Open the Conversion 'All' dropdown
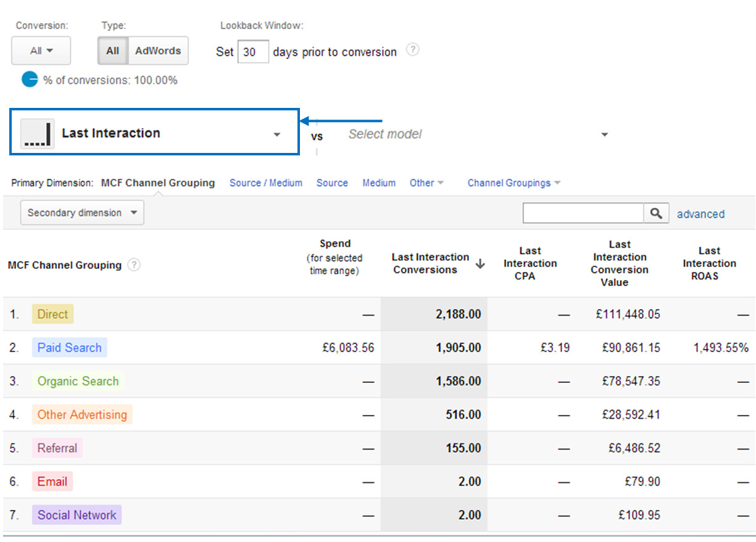This screenshot has width=756, height=542. (x=41, y=51)
